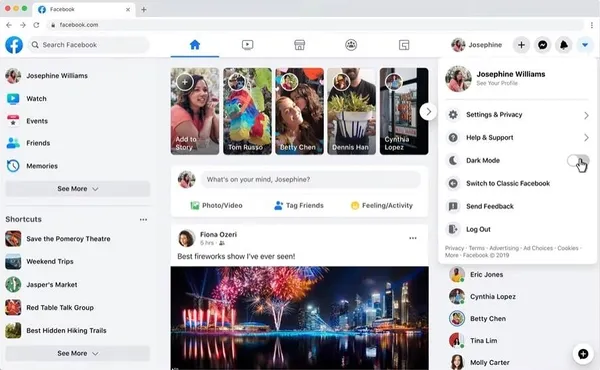The image size is (600, 370).
Task: Select Log Out from account menu
Action: (x=517, y=229)
